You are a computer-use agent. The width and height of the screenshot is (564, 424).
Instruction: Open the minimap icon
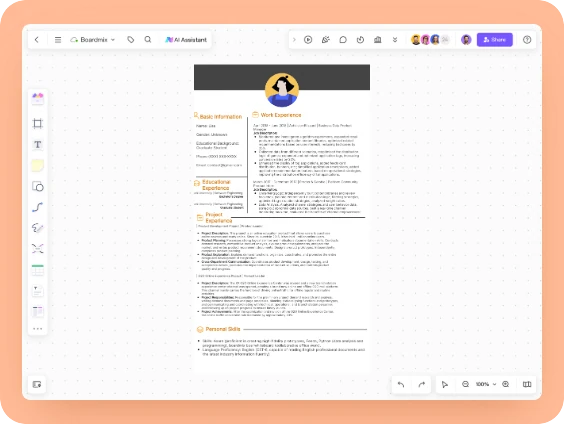click(x=527, y=384)
